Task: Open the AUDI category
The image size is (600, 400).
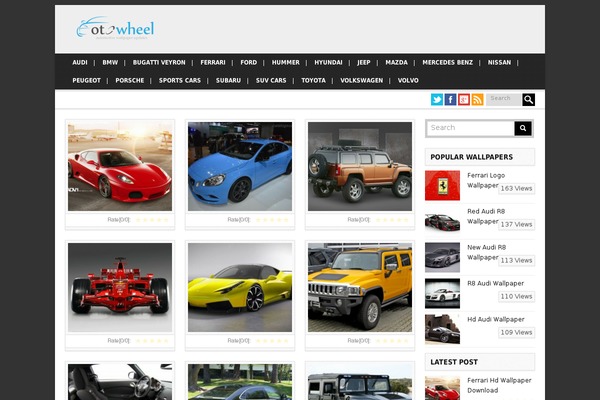Action: 80,62
